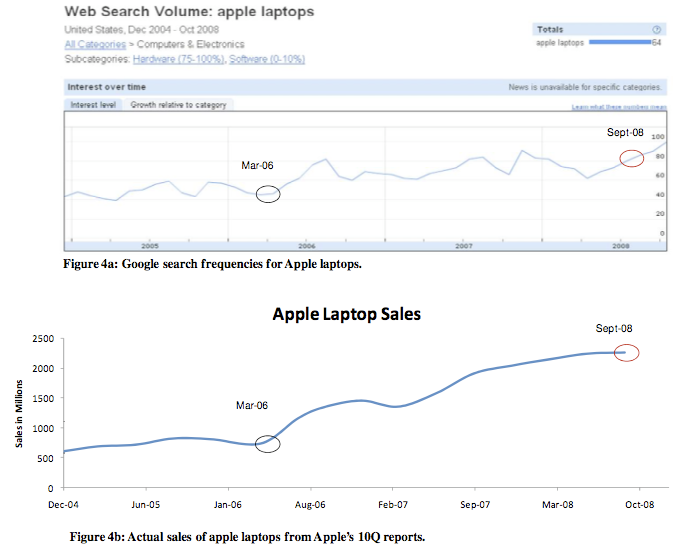The width and height of the screenshot is (673, 550).
Task: Click the Mar-08 axis label on sales chart
Action: 558,504
